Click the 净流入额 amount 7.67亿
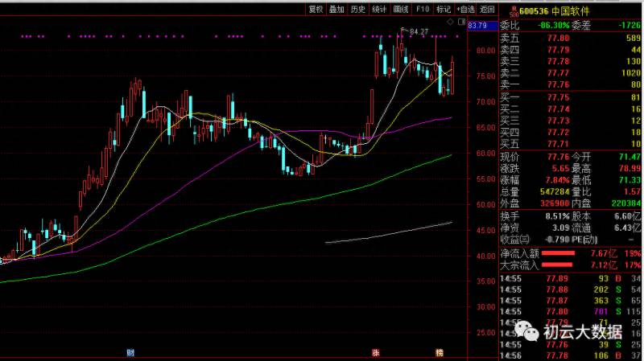 604,253
